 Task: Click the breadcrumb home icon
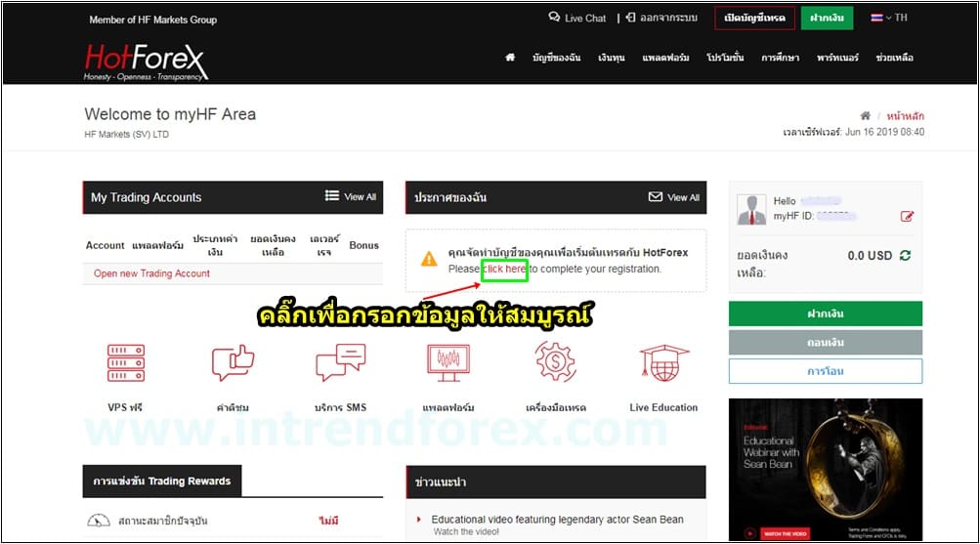pyautogui.click(x=865, y=115)
